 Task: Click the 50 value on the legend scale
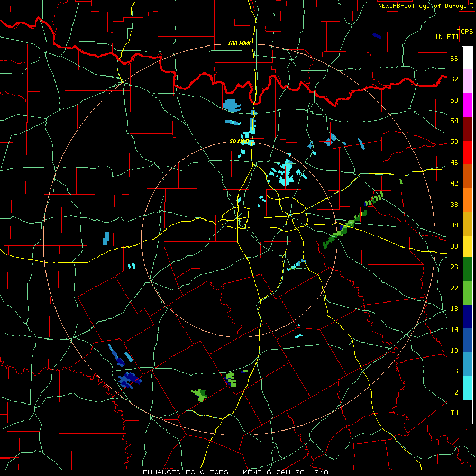[x=454, y=142]
